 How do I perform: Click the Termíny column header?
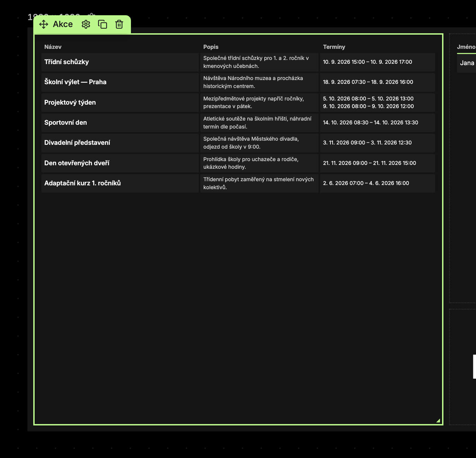click(334, 47)
